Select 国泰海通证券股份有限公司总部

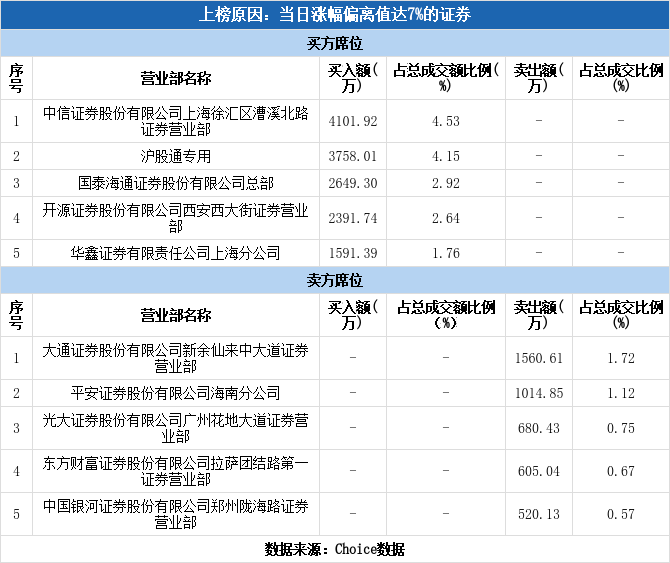tap(176, 183)
